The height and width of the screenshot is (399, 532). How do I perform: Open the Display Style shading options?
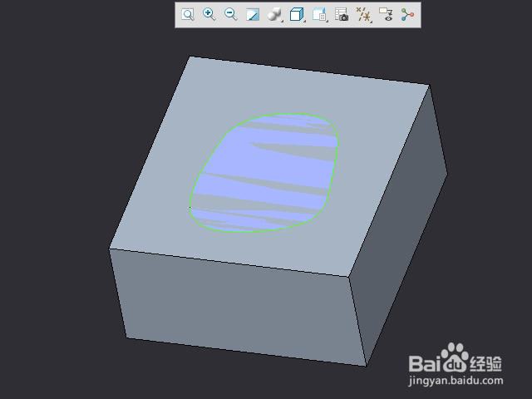click(274, 15)
